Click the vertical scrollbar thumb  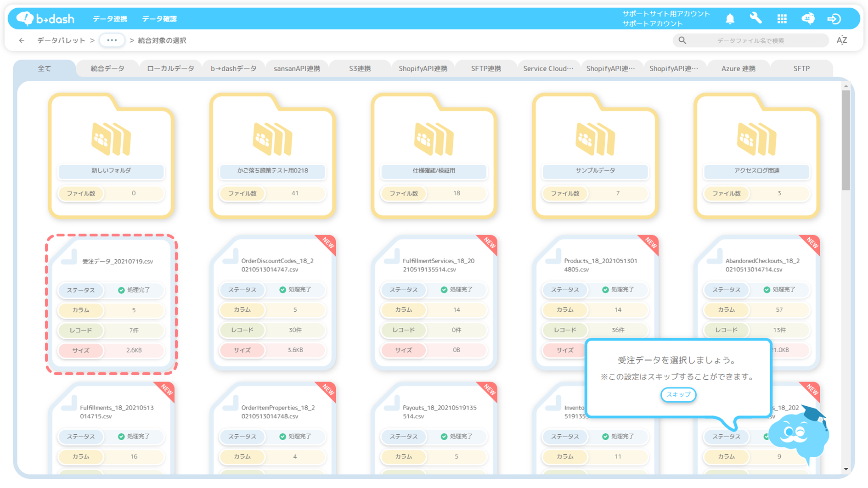[846, 140]
